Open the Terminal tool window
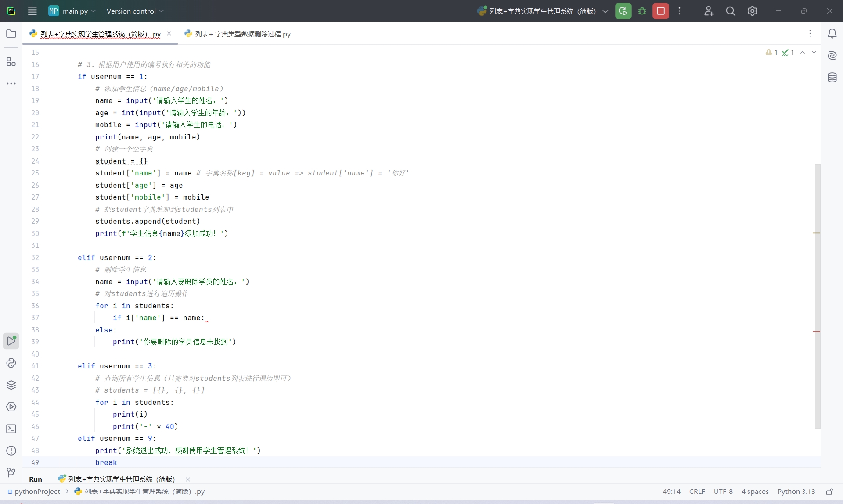The image size is (843, 504). coord(11,429)
